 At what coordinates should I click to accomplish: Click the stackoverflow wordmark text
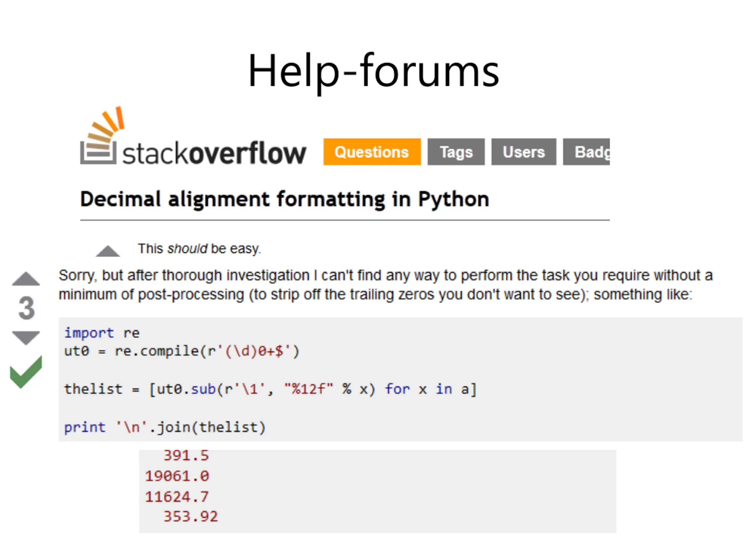[x=214, y=153]
